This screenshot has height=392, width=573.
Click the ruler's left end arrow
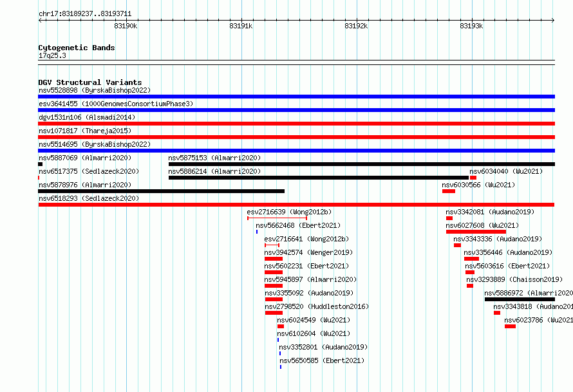[40, 21]
